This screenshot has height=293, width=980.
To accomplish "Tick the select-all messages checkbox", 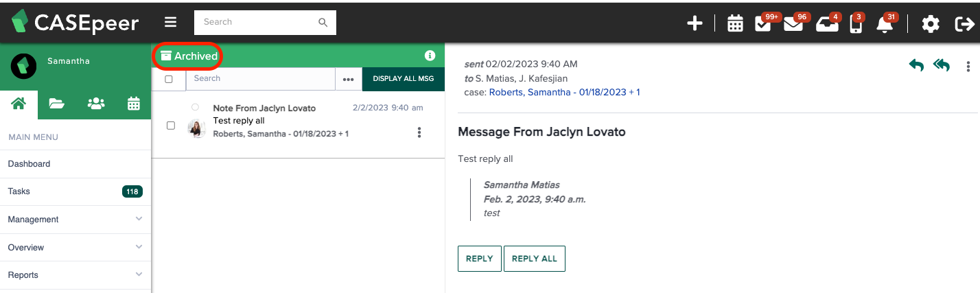I will point(169,79).
